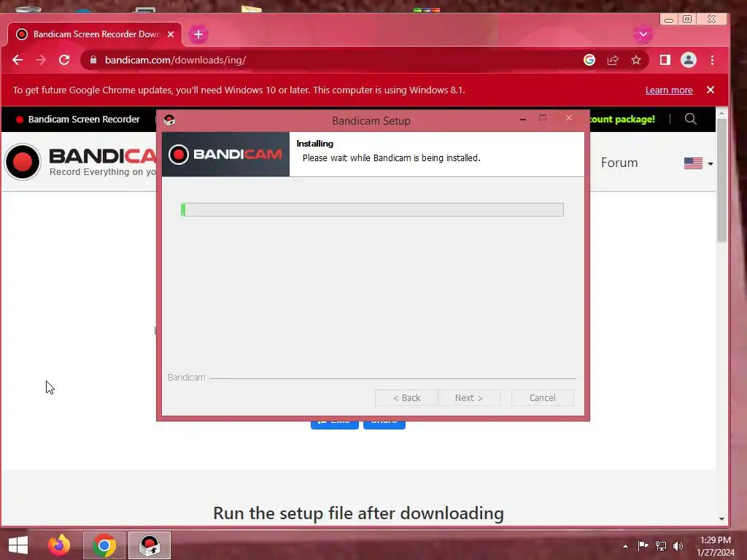Open the website search magnifier
Image resolution: width=747 pixels, height=560 pixels.
(690, 119)
